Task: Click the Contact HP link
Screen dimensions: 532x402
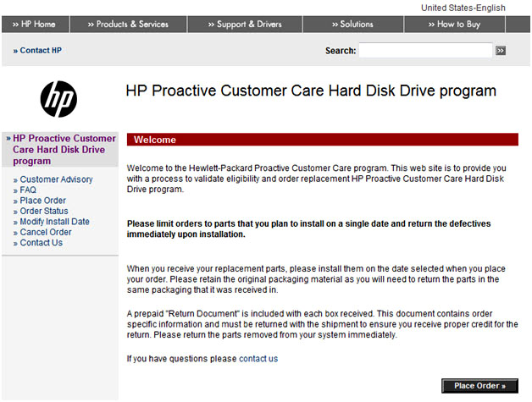Action: pyautogui.click(x=38, y=51)
